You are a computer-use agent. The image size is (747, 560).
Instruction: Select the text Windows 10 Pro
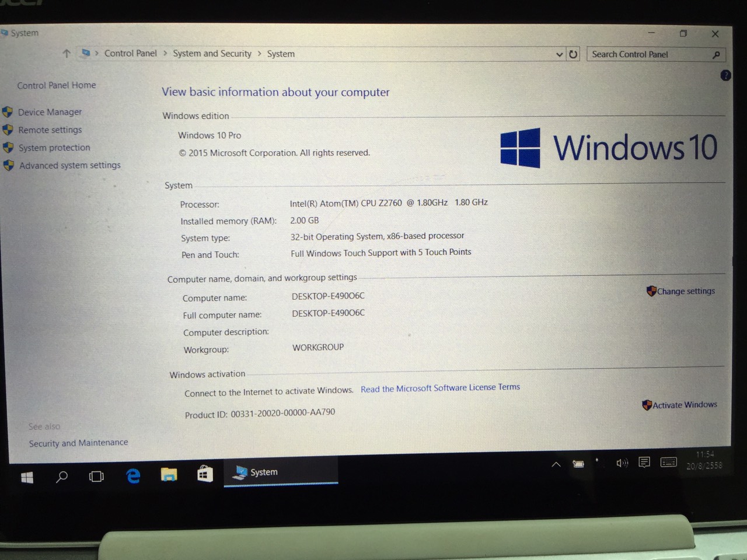click(x=210, y=135)
